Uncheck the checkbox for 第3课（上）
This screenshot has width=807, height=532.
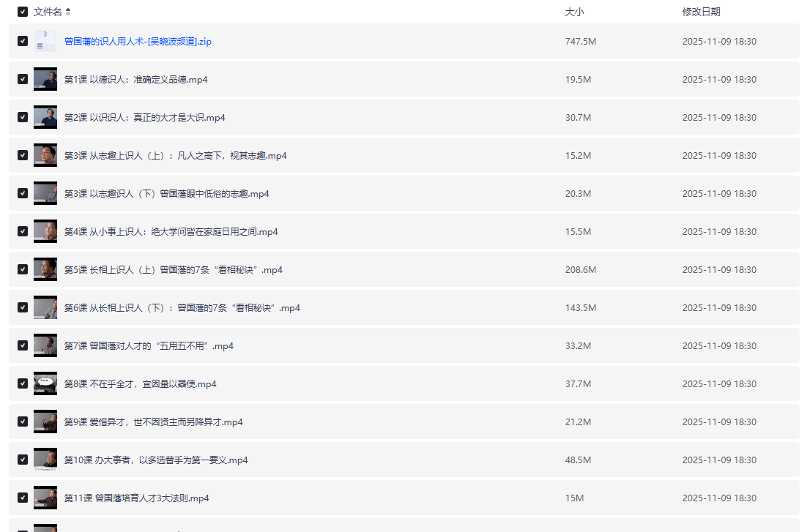point(22,155)
